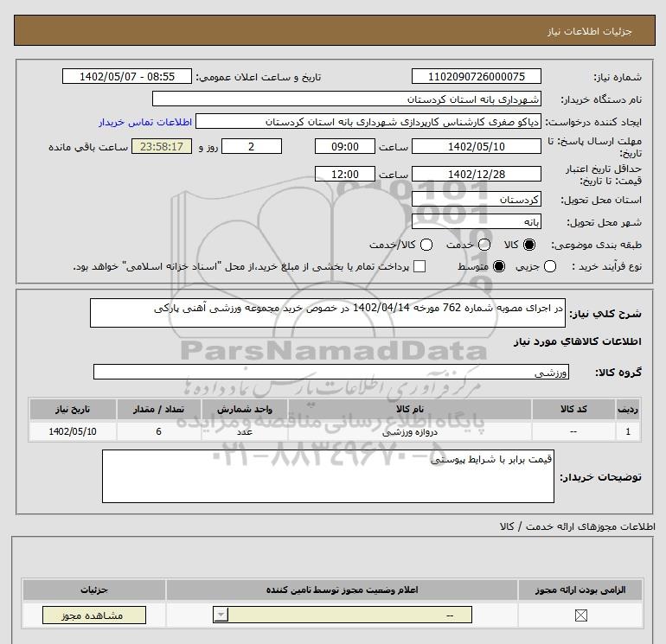Image resolution: width=666 pixels, height=644 pixels.
Task: Click the response deadline date 1402/05/10 field
Action: [476, 146]
